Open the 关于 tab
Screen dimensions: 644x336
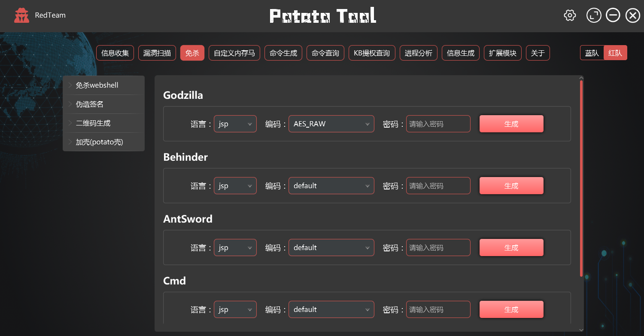(538, 53)
